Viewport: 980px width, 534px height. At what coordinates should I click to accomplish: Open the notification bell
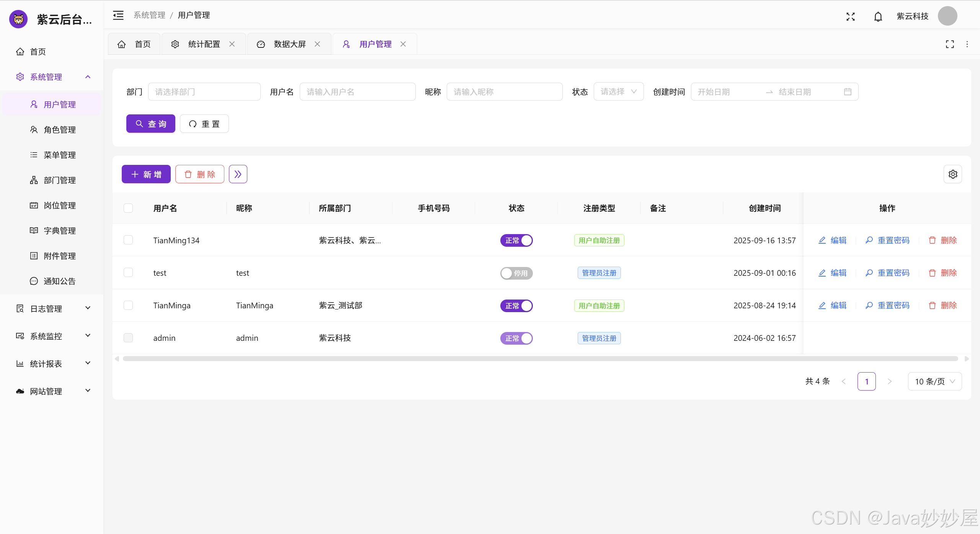tap(878, 16)
